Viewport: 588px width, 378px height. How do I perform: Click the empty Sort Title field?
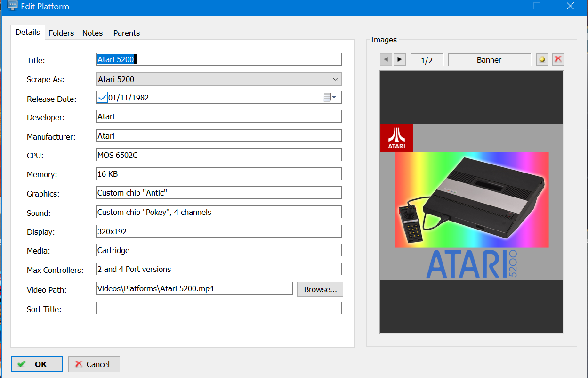coord(219,308)
